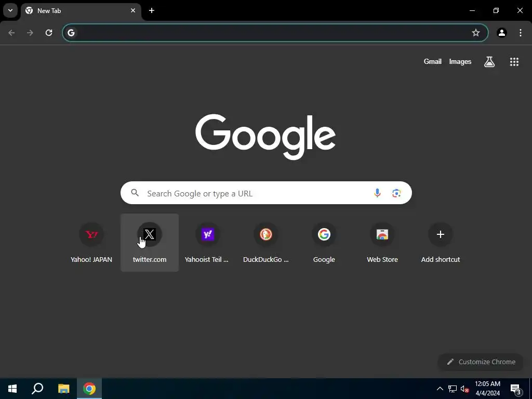Click the Add shortcut plus tile

[441, 242]
